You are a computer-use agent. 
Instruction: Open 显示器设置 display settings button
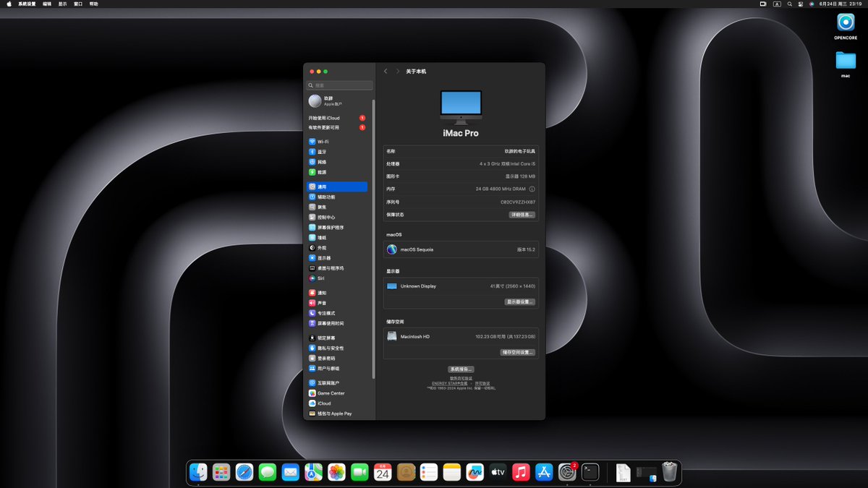click(x=520, y=301)
